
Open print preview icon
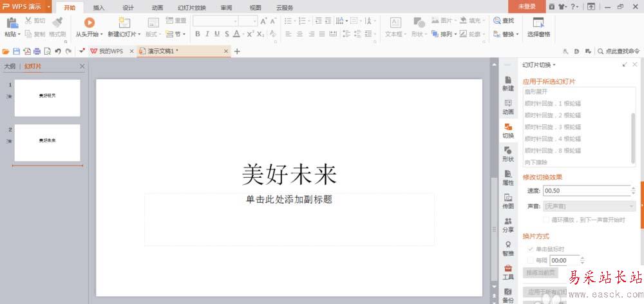pyautogui.click(x=47, y=52)
